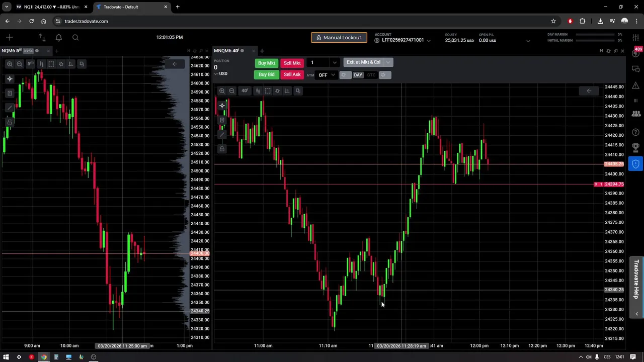Click the Manual Lockout button
The height and width of the screenshot is (362, 644).
click(339, 38)
